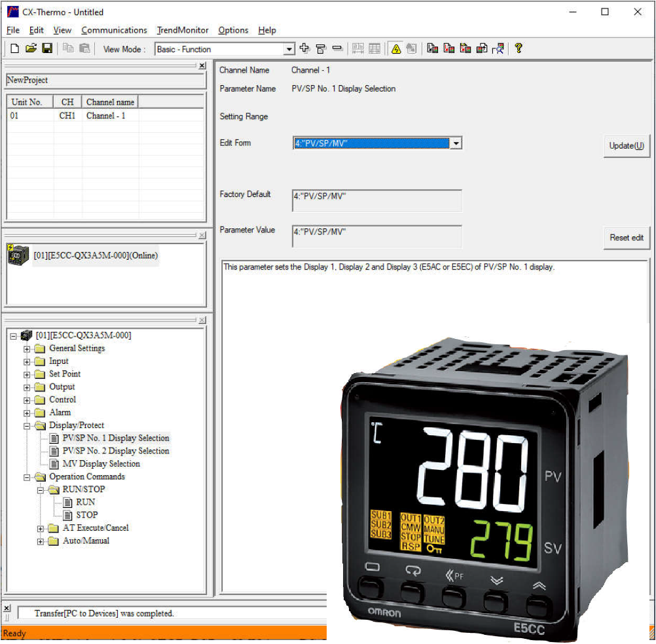Image resolution: width=656 pixels, height=644 pixels.
Task: Create a new project with the New icon
Action: 14,48
